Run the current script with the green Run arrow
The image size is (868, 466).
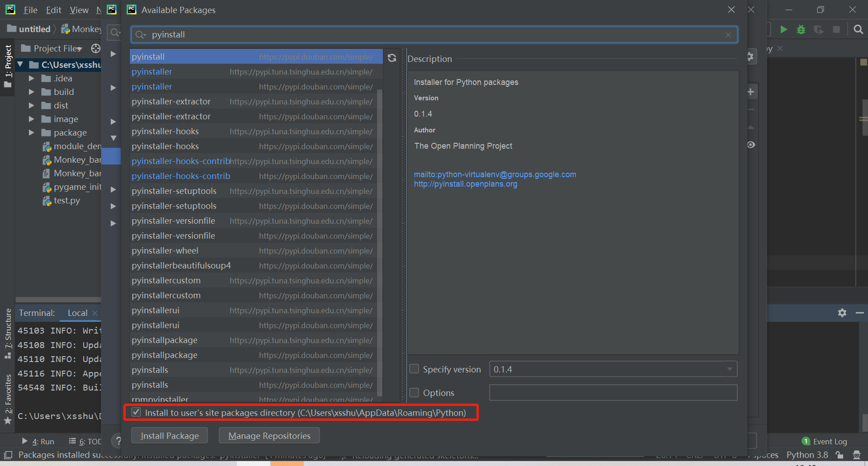pos(784,29)
